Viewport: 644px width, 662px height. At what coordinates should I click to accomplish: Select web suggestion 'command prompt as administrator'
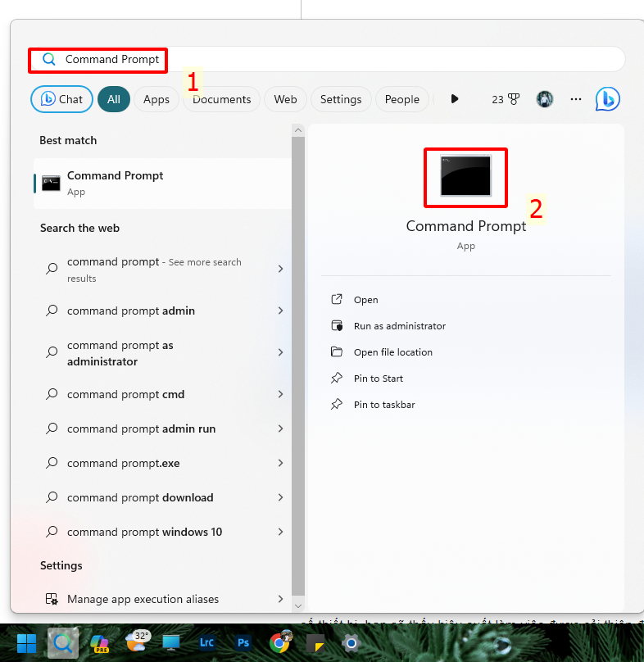(162, 353)
